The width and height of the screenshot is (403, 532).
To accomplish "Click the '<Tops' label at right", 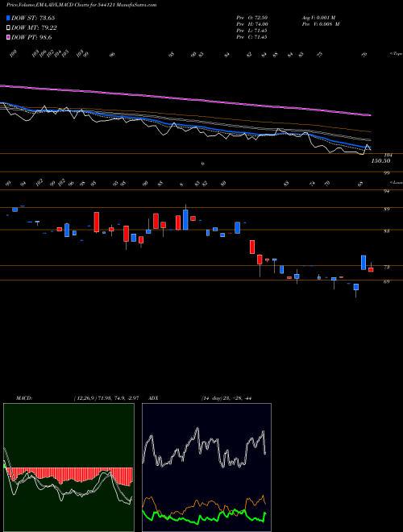I will pyautogui.click(x=396, y=54).
